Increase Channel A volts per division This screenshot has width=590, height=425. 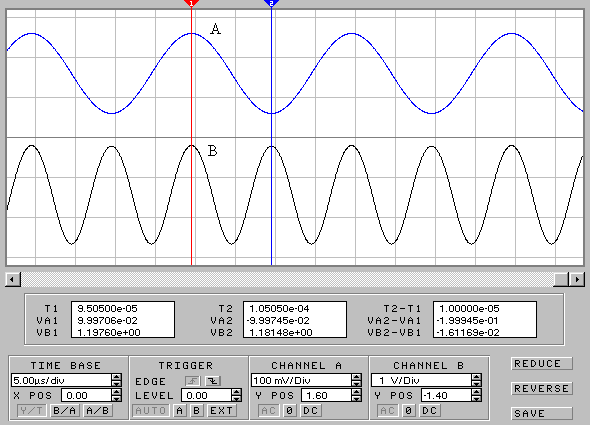tap(356, 377)
